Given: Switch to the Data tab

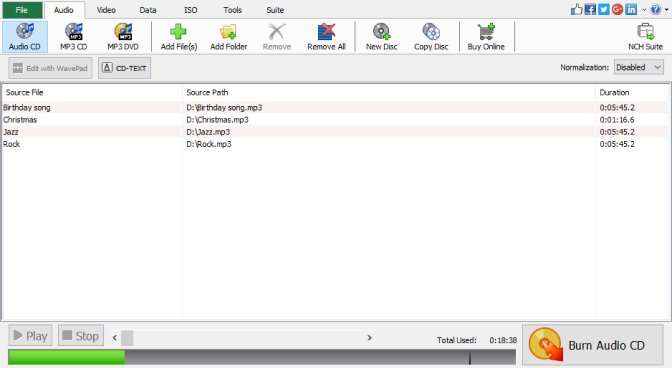Looking at the screenshot, I should 148,10.
